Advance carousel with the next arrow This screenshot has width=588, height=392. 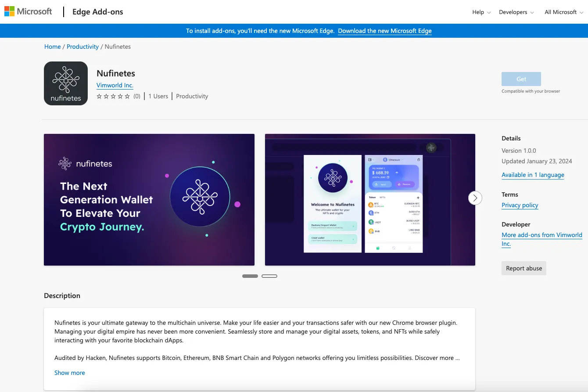pos(475,198)
